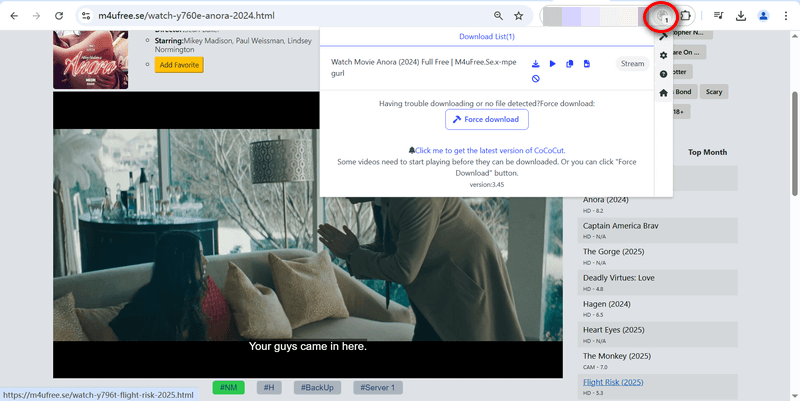This screenshot has width=800, height=401.
Task: Click the Anora movie poster
Action: [91, 59]
